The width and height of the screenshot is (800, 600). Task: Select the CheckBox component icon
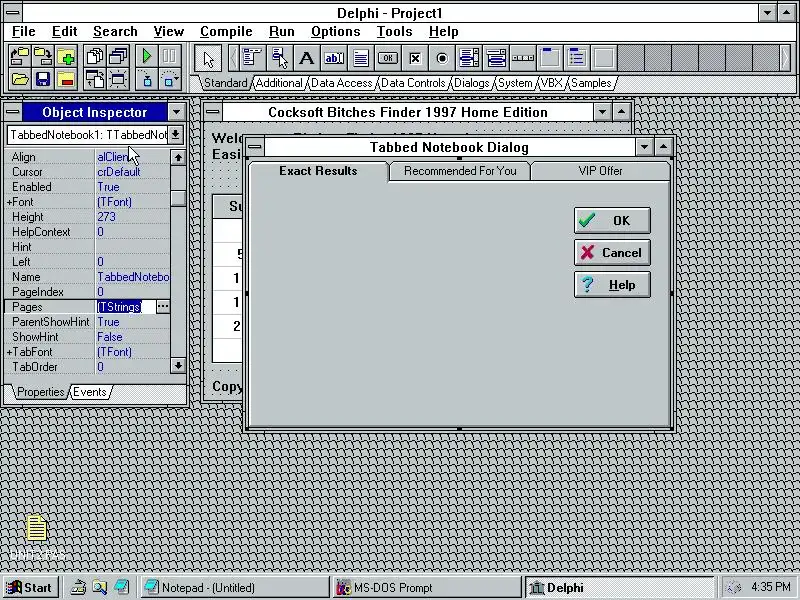[415, 58]
